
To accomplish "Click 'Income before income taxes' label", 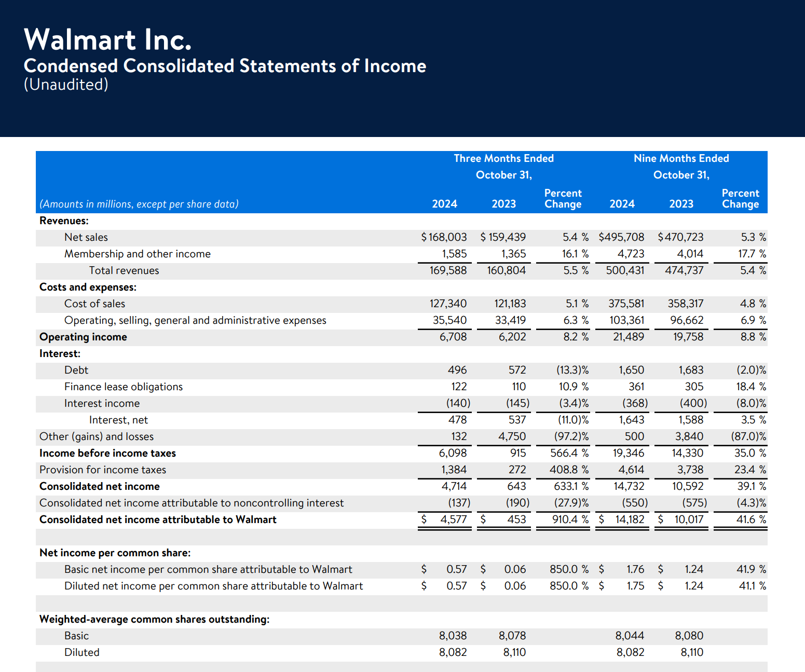I will pyautogui.click(x=107, y=453).
